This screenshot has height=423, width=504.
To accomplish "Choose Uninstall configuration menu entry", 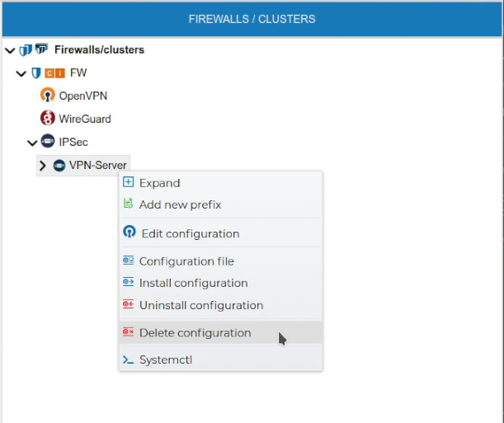I will (201, 305).
